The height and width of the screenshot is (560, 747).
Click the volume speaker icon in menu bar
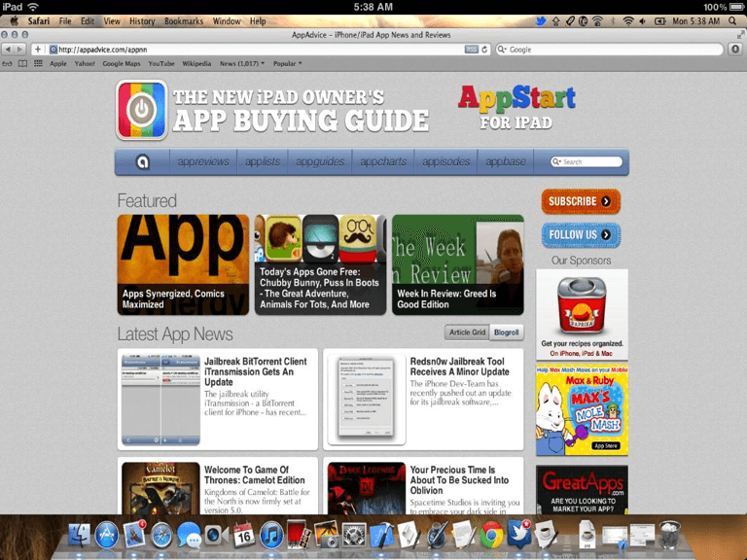pos(643,21)
